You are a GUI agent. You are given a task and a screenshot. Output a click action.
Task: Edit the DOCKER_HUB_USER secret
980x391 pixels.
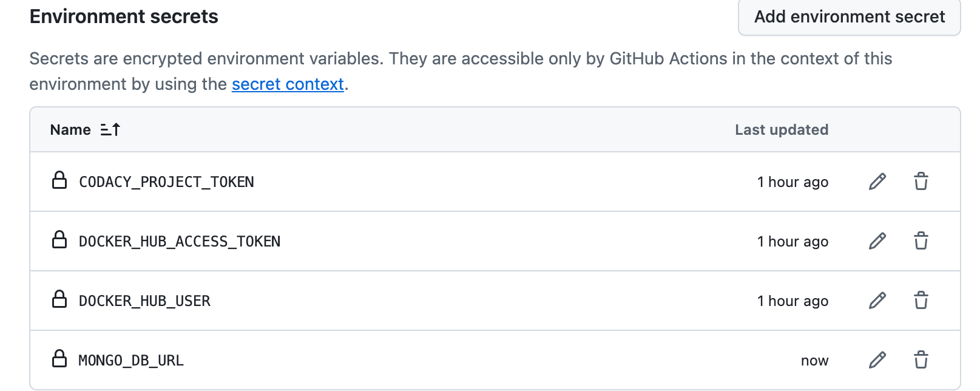point(877,301)
